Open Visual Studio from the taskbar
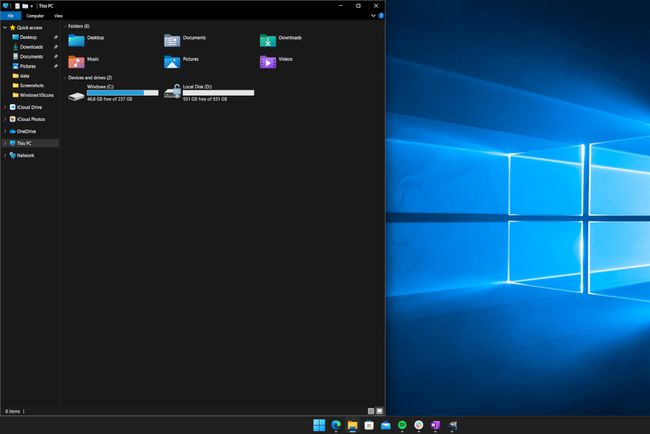This screenshot has height=434, width=650. (452, 425)
